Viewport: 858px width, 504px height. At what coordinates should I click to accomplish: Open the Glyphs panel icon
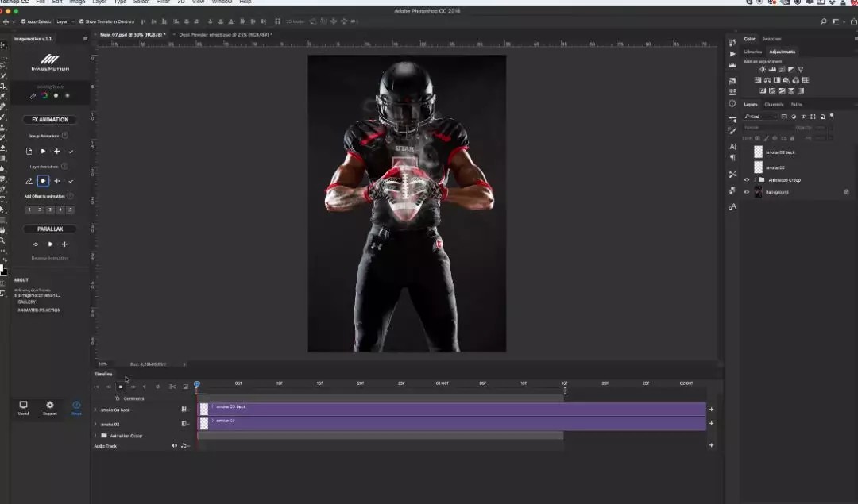[732, 206]
